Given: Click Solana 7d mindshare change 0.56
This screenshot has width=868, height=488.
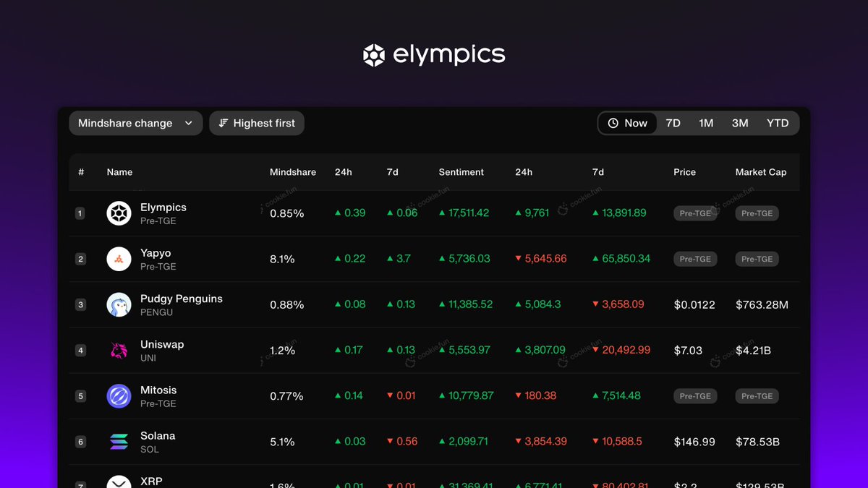Looking at the screenshot, I should (x=407, y=441).
